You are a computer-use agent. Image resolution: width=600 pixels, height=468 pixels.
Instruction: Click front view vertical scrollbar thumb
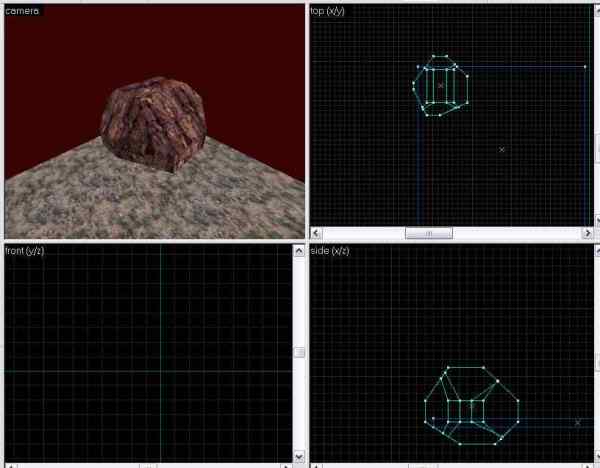298,352
